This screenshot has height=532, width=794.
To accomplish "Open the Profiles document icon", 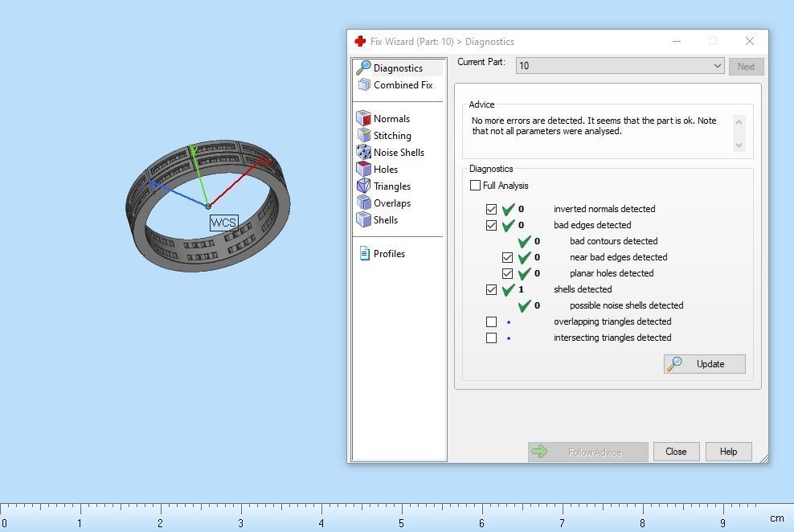I will click(364, 253).
